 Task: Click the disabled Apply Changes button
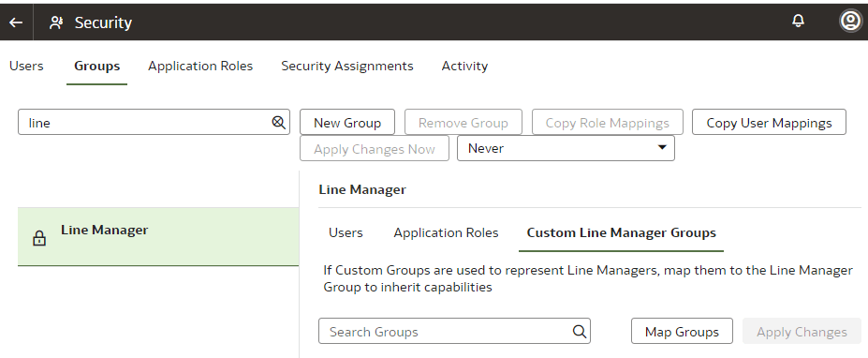click(802, 332)
